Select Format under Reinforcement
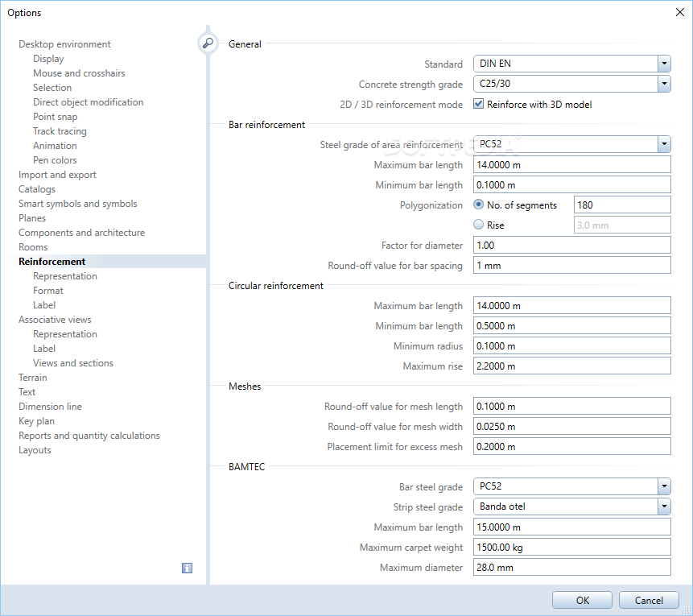Screen dimensions: 693x616 48,291
